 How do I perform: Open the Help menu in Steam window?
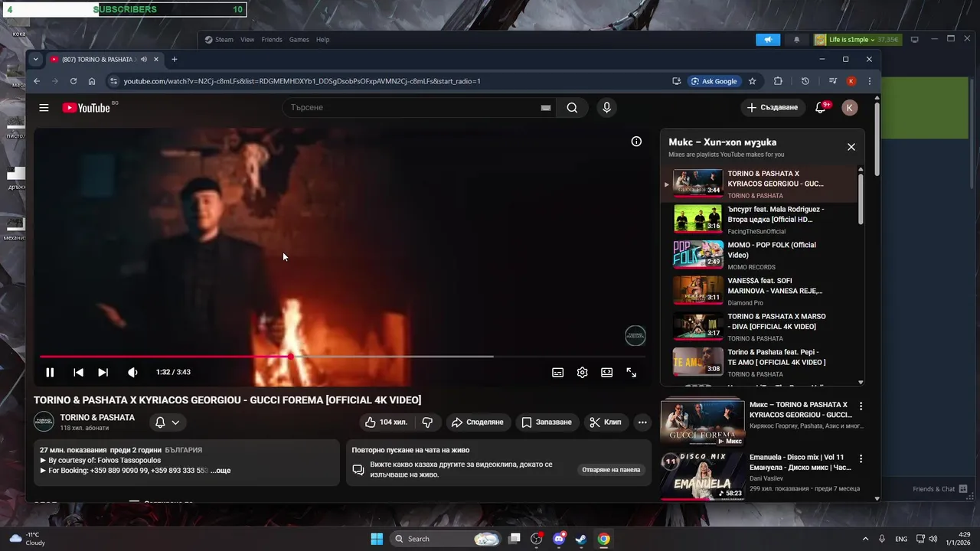point(323,40)
